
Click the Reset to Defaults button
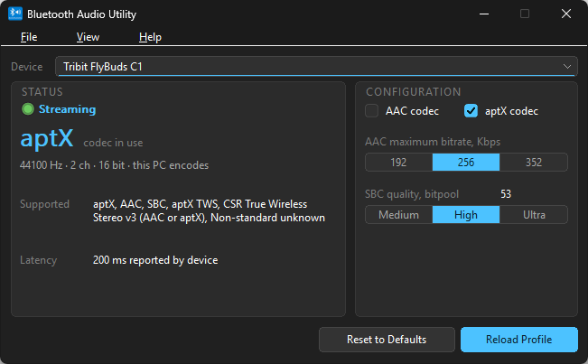tap(387, 340)
